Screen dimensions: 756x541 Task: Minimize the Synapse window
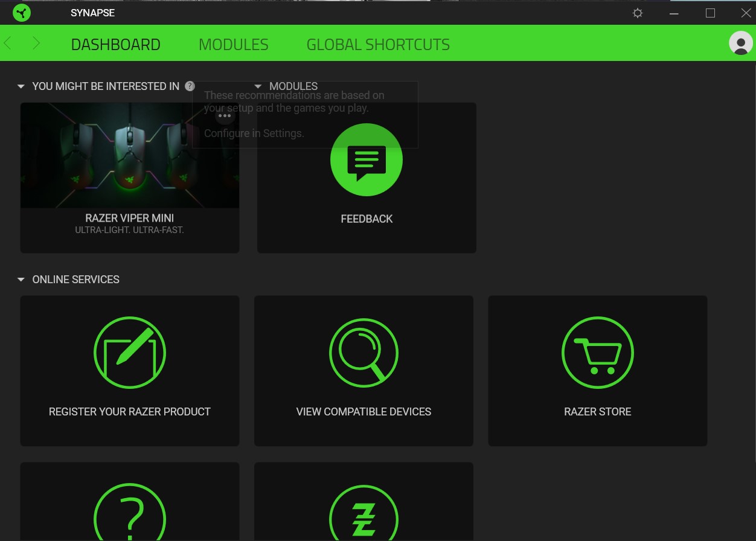[x=674, y=13]
